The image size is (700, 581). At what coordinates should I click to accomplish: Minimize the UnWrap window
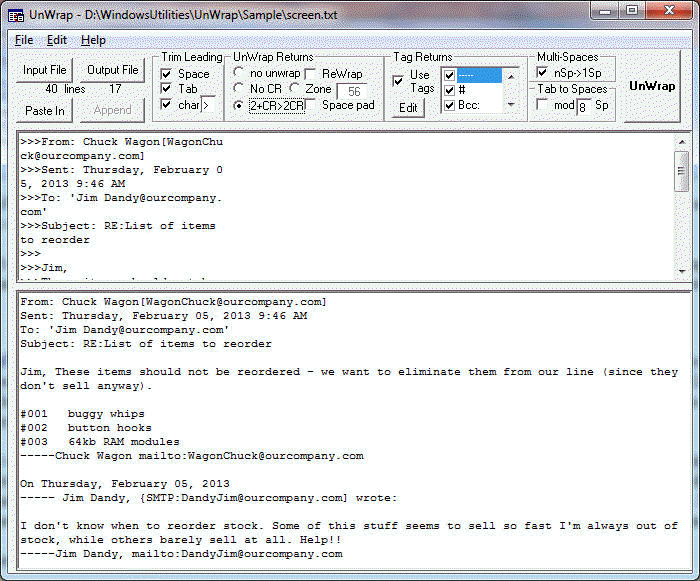coord(605,11)
